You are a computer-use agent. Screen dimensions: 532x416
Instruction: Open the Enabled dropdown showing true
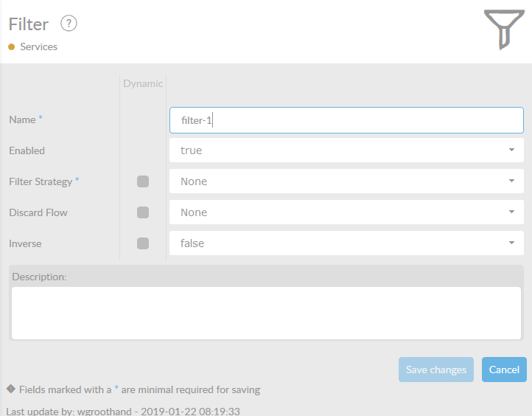tap(346, 150)
